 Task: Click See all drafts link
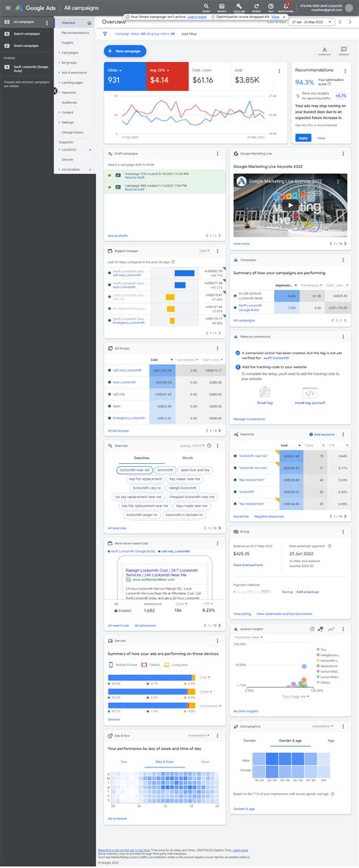pos(117,236)
